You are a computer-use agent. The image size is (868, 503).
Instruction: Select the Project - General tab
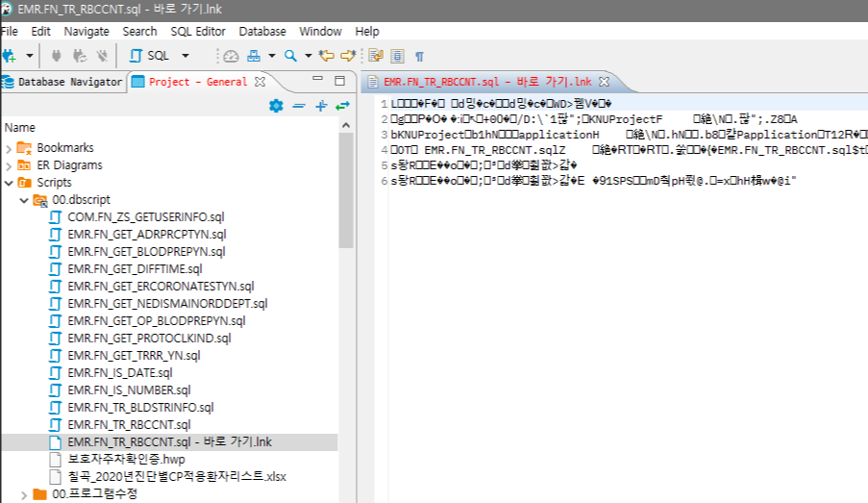click(x=190, y=82)
